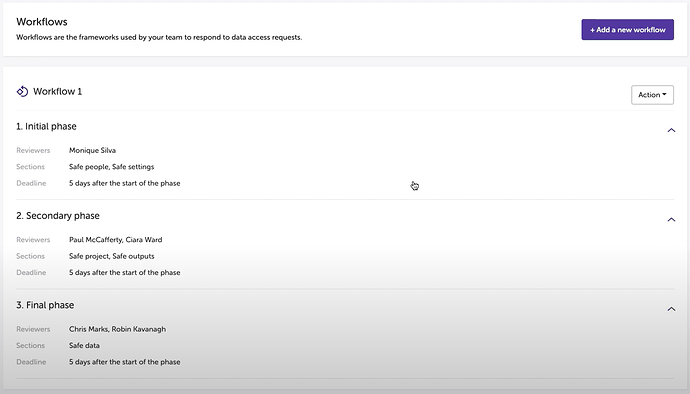Image resolution: width=690 pixels, height=394 pixels.
Task: Collapse the Initial phase section chevron
Action: [x=671, y=130]
